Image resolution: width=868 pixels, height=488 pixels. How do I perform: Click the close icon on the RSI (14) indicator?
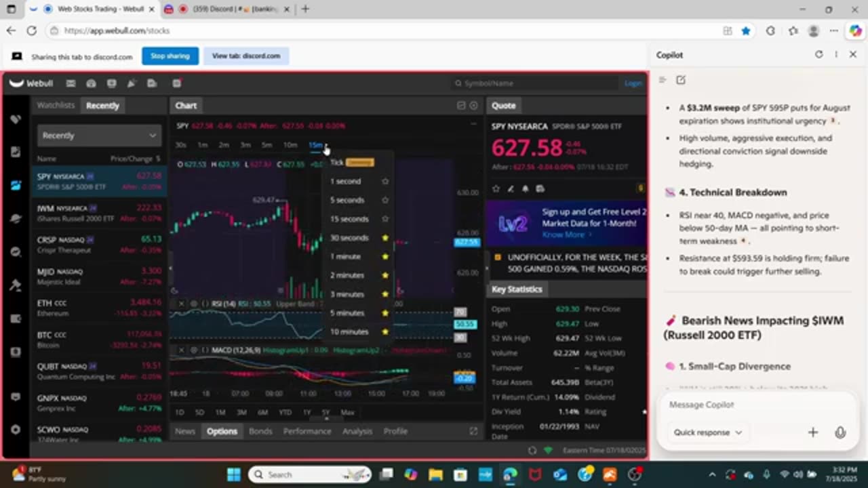[x=181, y=304]
